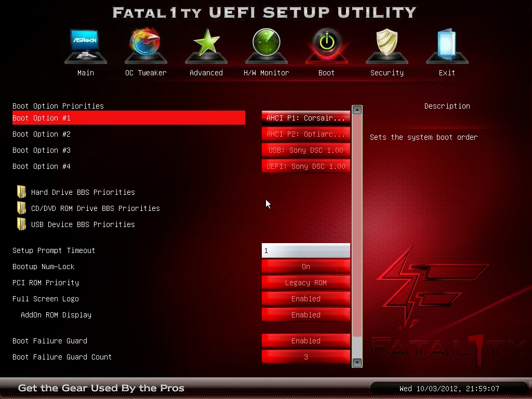Open the Boot power button icon
This screenshot has height=399, width=532.
[327, 46]
